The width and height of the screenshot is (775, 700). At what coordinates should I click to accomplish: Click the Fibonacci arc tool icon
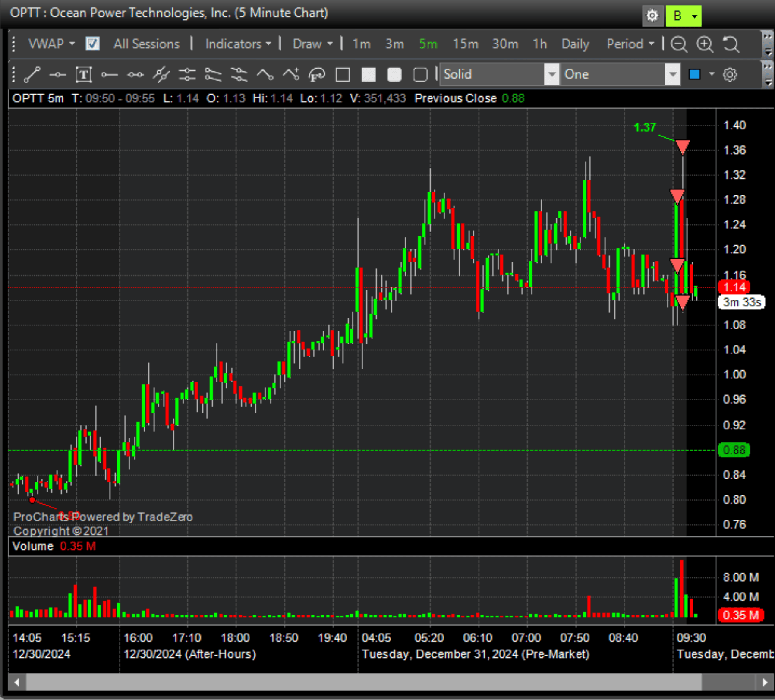[317, 75]
